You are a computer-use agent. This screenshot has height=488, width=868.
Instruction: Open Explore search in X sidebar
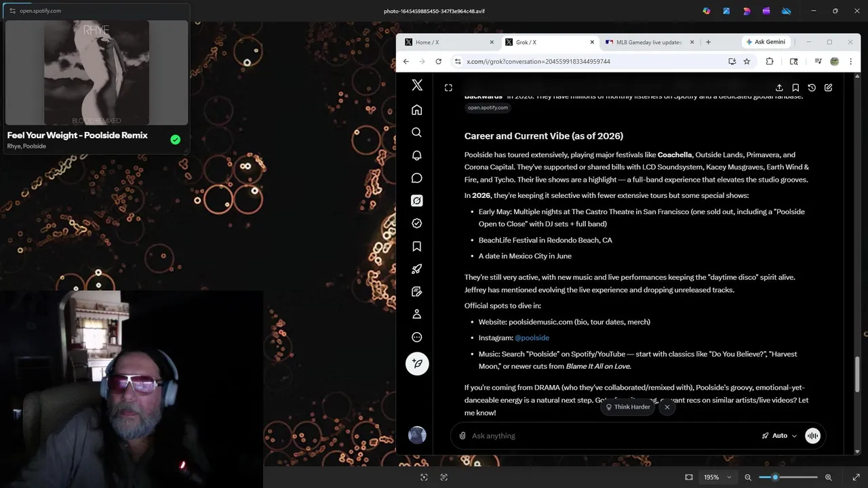[417, 132]
